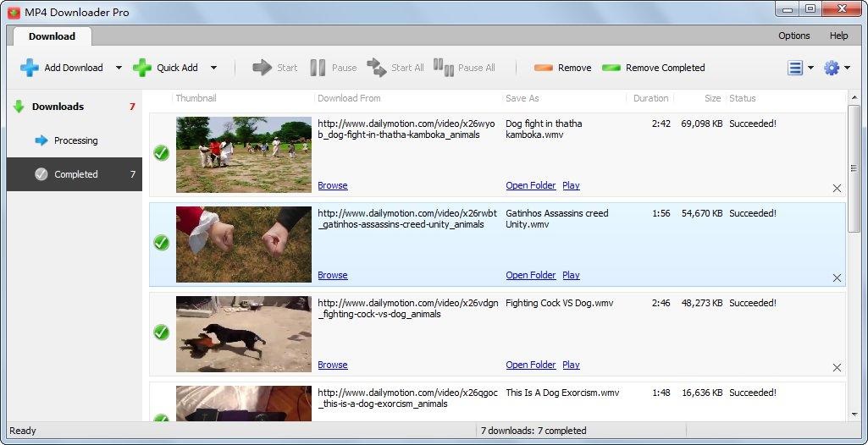868x445 pixels.
Task: Click the fighting-cock-vs-dog URL text
Action: click(x=408, y=309)
